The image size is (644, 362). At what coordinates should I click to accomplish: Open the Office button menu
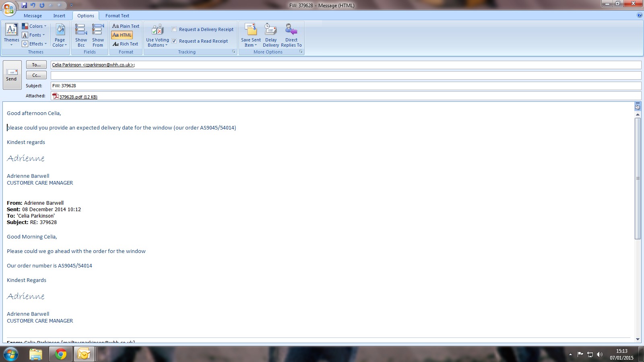(8, 8)
